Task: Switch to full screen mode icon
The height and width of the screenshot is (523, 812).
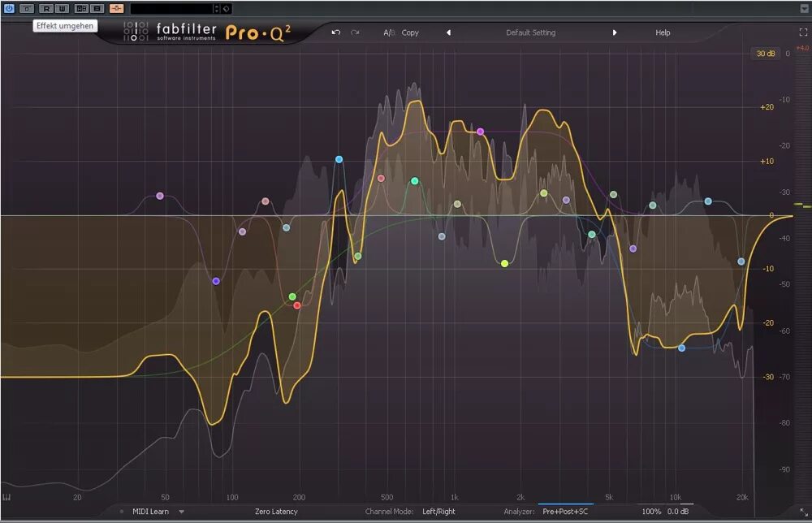Action: (803, 32)
